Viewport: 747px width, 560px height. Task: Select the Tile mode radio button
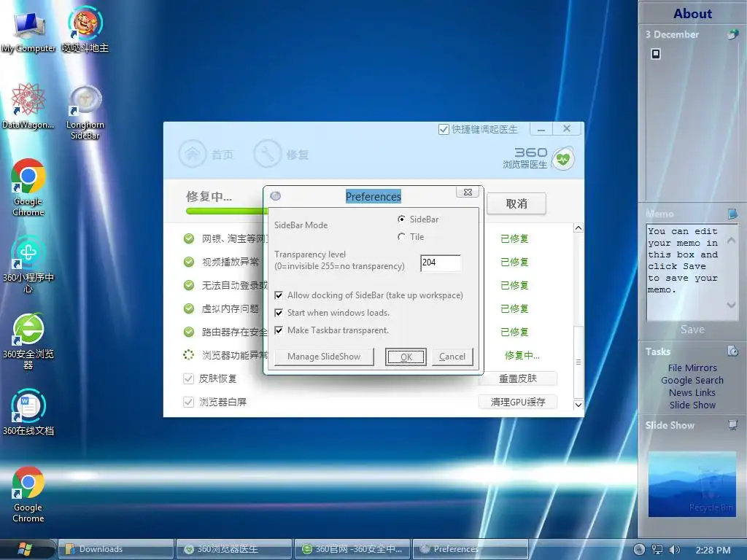(402, 237)
